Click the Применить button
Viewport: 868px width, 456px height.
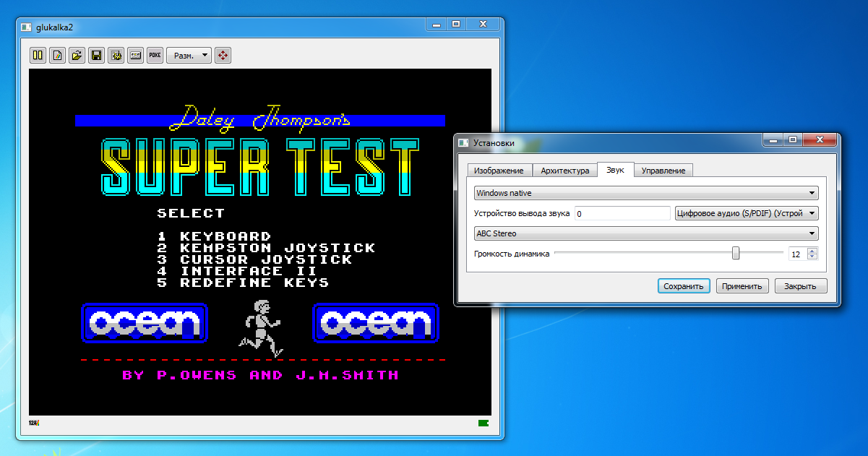(x=742, y=286)
